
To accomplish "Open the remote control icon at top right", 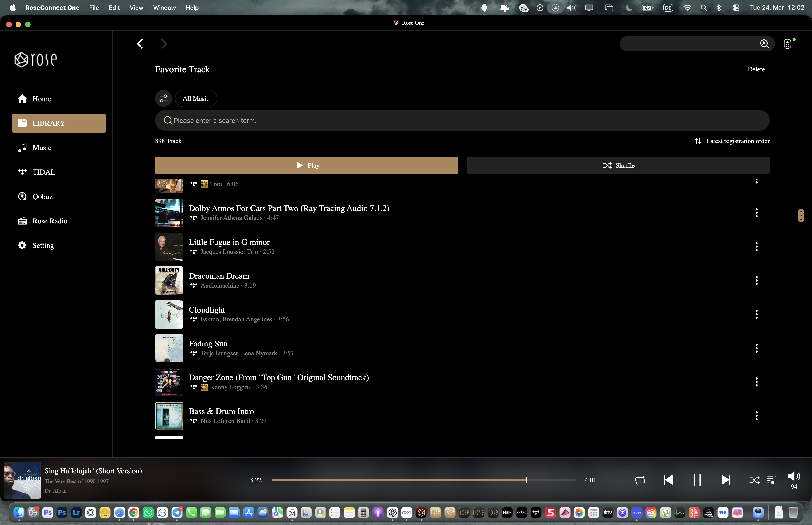I will pyautogui.click(x=787, y=44).
